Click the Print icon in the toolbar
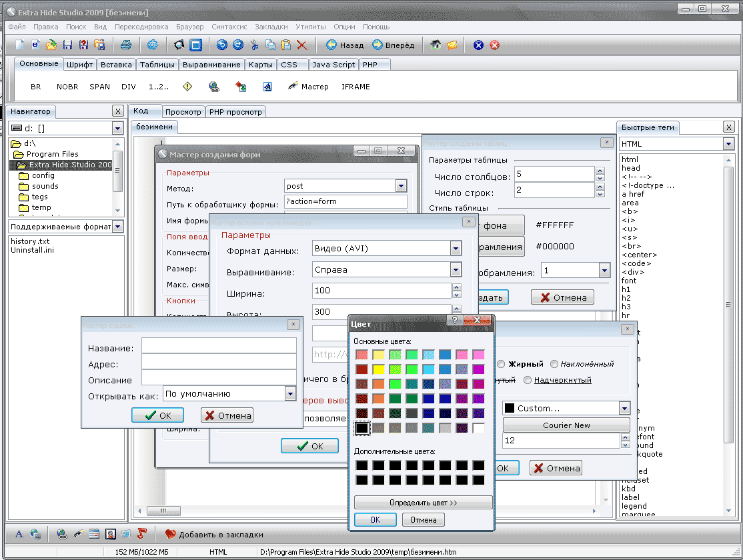Screen dimensions: 743x560 click(126, 45)
